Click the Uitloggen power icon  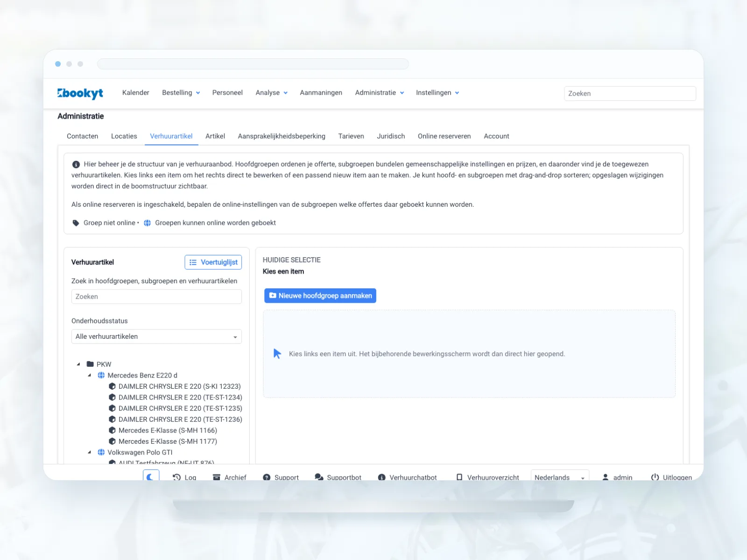tap(655, 477)
